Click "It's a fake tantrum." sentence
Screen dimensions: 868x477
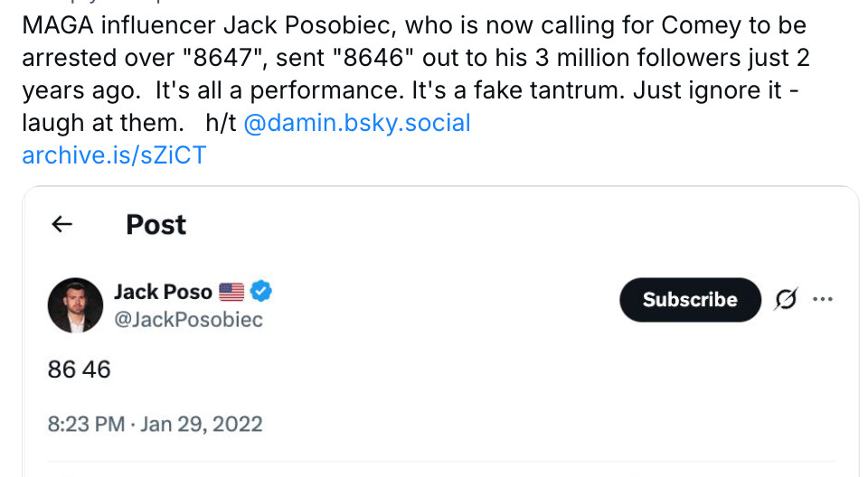[x=518, y=90]
